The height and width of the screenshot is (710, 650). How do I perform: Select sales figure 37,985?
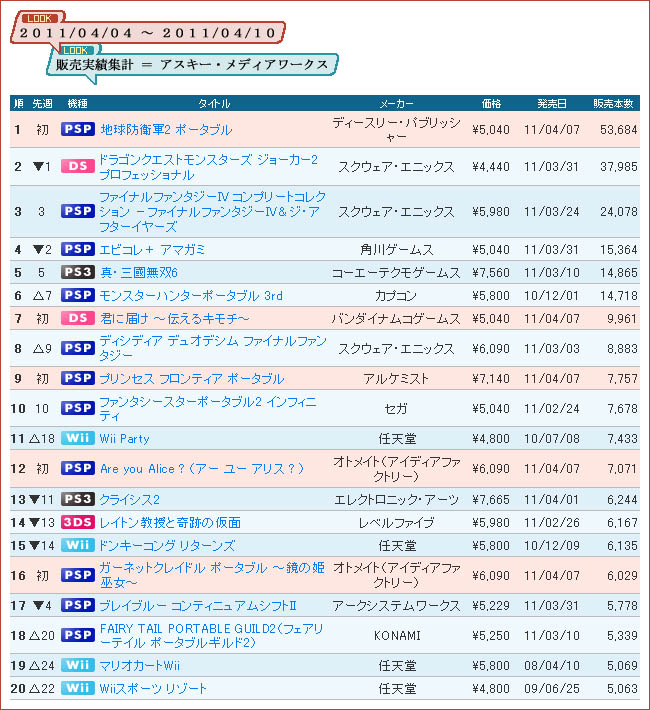pyautogui.click(x=619, y=167)
